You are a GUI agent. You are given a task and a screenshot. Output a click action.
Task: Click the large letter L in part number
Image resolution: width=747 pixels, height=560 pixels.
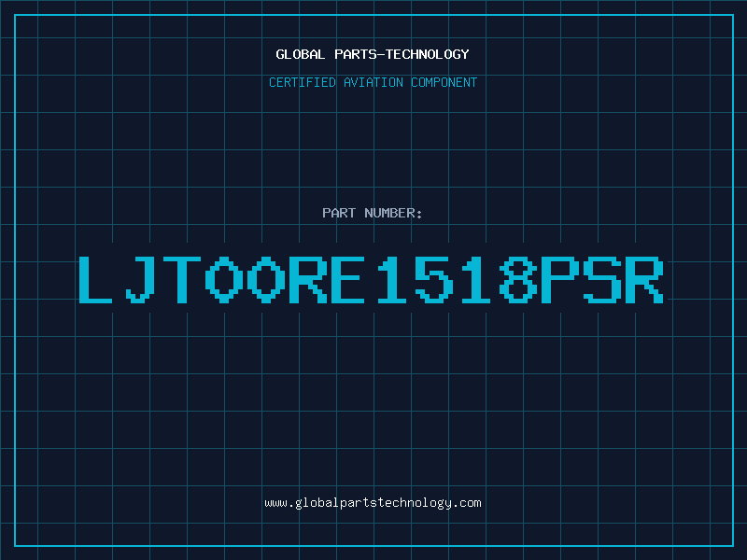[x=95, y=279]
